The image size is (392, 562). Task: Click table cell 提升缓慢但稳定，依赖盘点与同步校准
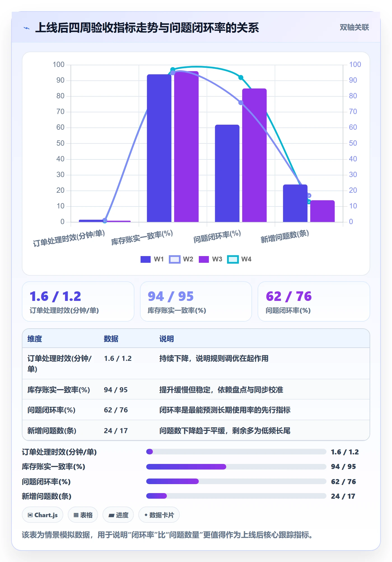[221, 390]
